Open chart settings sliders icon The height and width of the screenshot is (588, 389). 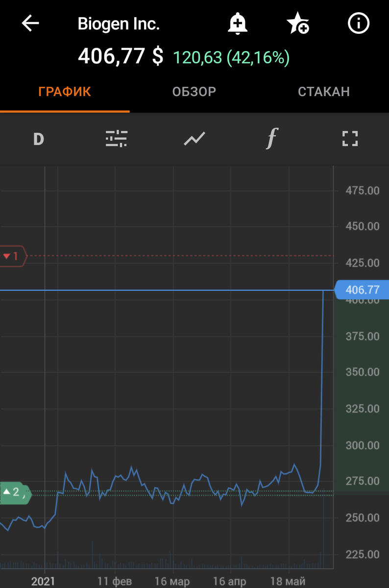coord(117,139)
